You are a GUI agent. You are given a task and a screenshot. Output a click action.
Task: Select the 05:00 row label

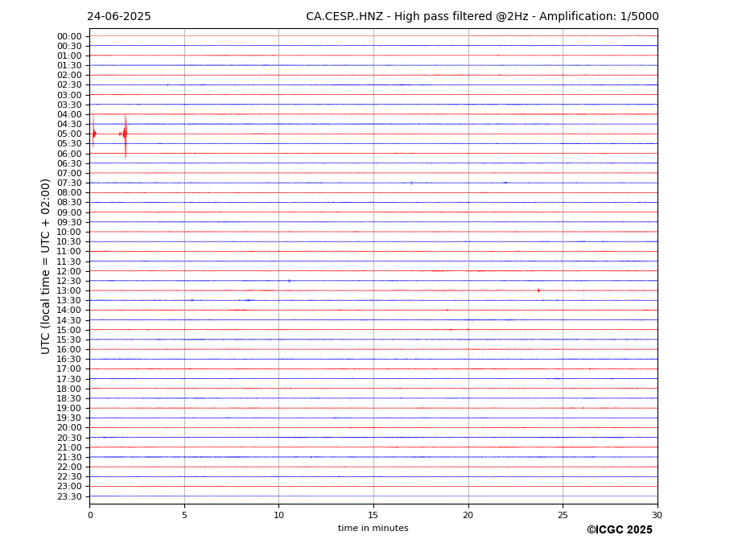[x=69, y=134]
